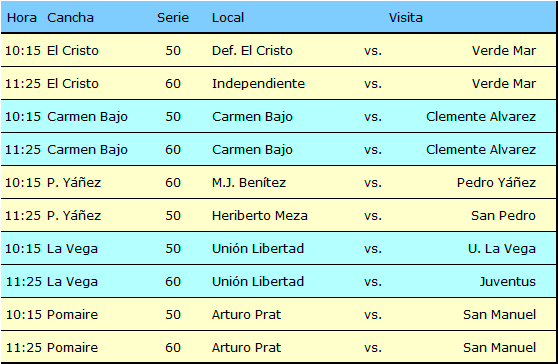Click the Local column header
Screen dimensions: 558x364
(228, 17)
